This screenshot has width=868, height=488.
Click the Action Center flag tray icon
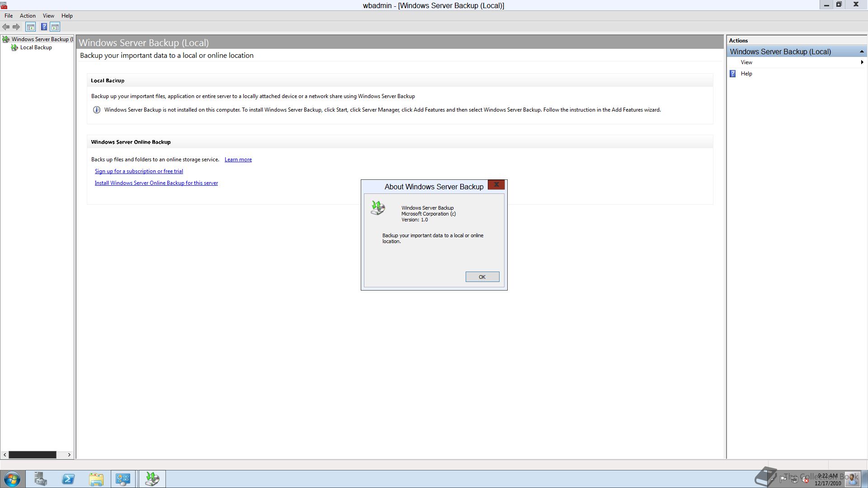coord(783,479)
